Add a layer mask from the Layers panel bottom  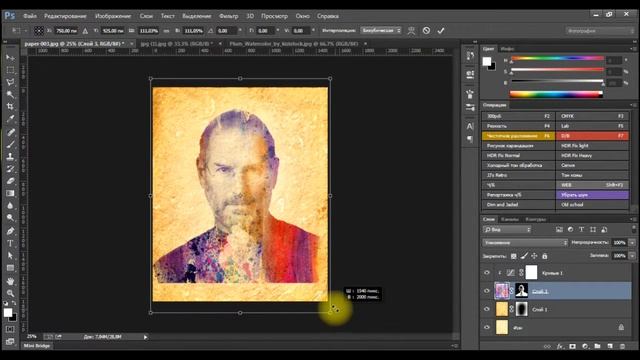click(572, 346)
